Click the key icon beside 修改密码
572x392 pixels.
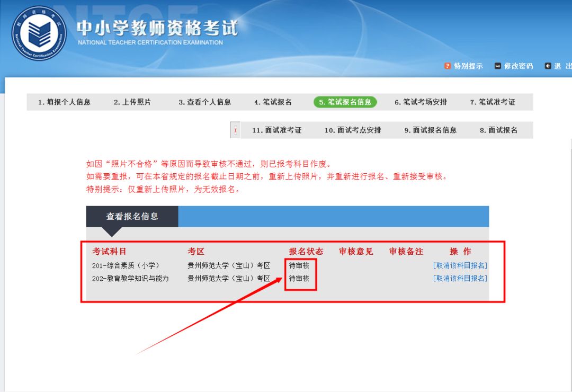pos(497,66)
